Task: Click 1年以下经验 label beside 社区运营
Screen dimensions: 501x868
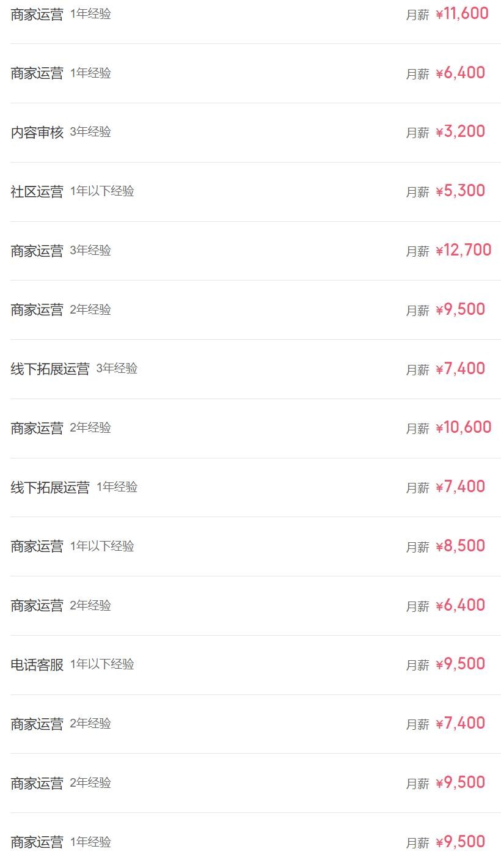Action: tap(102, 191)
